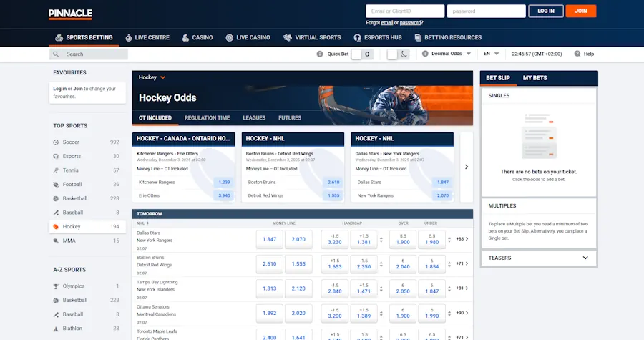This screenshot has width=644, height=340.
Task: Toggle the Quick Bet switch
Action: pyautogui.click(x=362, y=54)
